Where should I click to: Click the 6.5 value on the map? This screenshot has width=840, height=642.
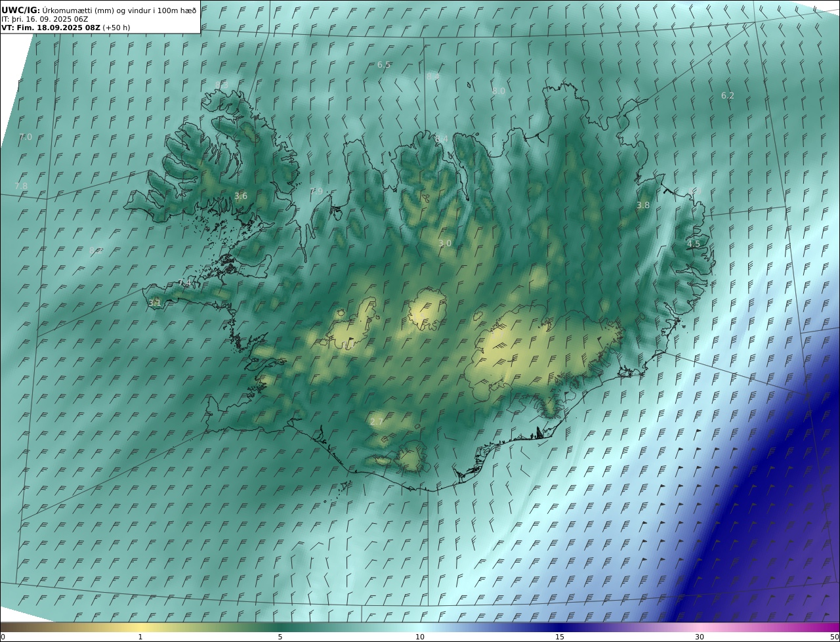coord(384,64)
